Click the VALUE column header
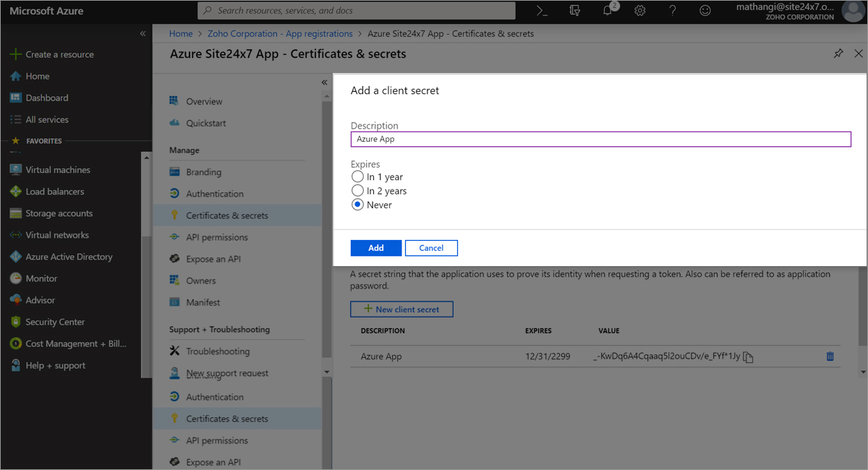 click(609, 330)
